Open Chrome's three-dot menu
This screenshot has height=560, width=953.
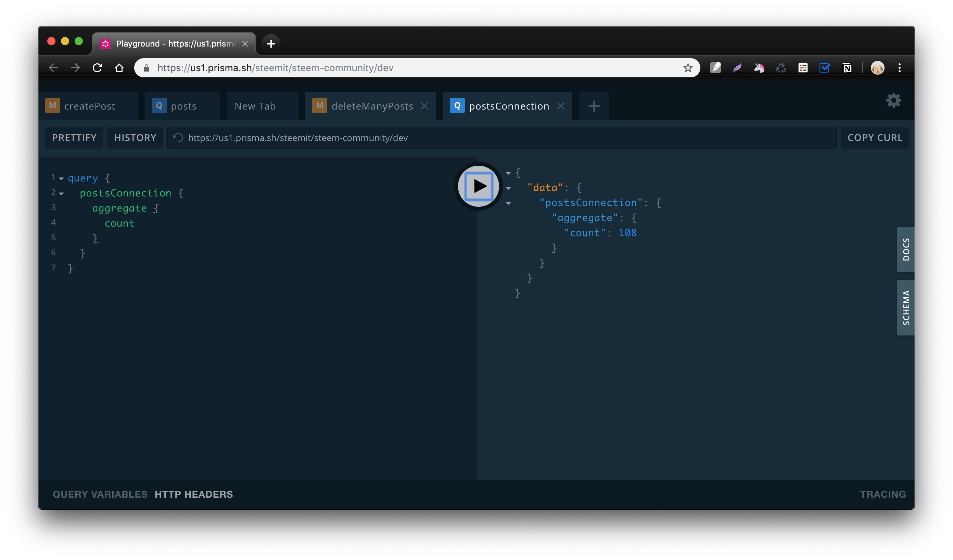tap(900, 68)
